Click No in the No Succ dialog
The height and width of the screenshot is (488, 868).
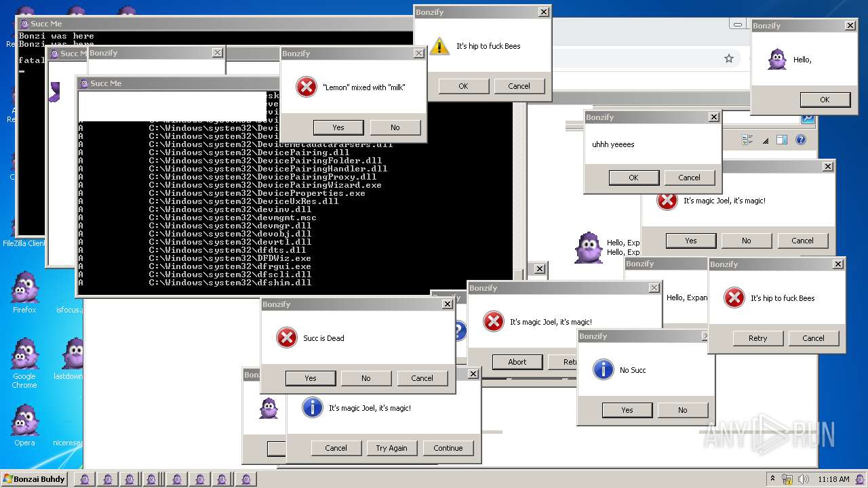[683, 410]
